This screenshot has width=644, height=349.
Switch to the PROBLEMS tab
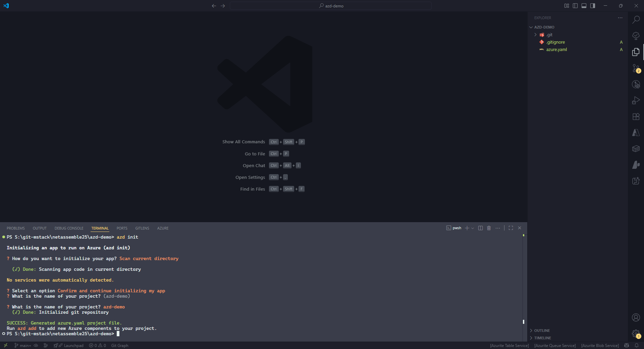tap(15, 228)
